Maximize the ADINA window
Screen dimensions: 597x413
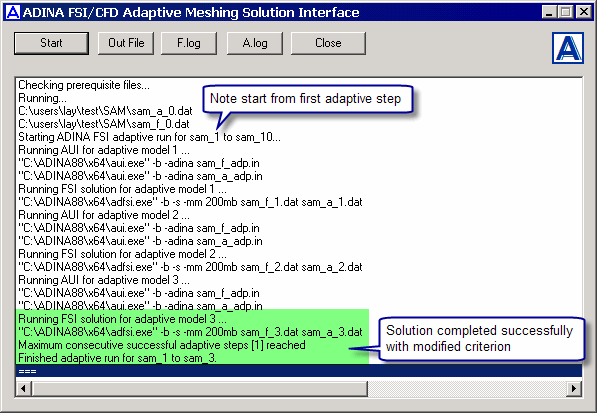click(565, 12)
